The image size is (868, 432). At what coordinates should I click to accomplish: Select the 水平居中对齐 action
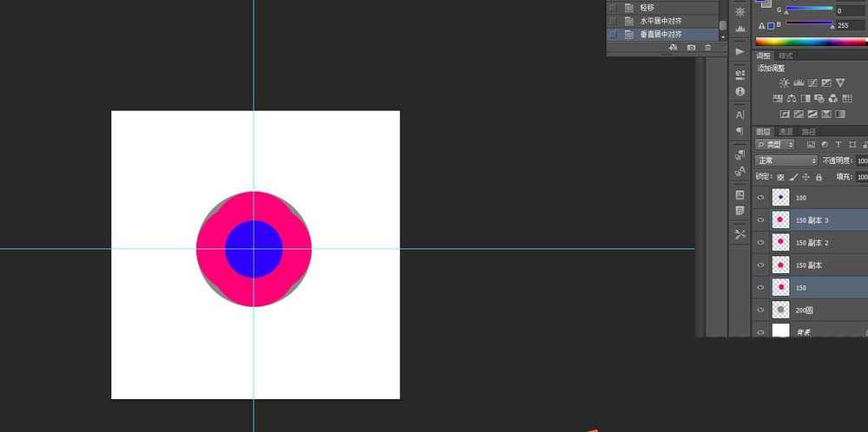click(x=661, y=21)
